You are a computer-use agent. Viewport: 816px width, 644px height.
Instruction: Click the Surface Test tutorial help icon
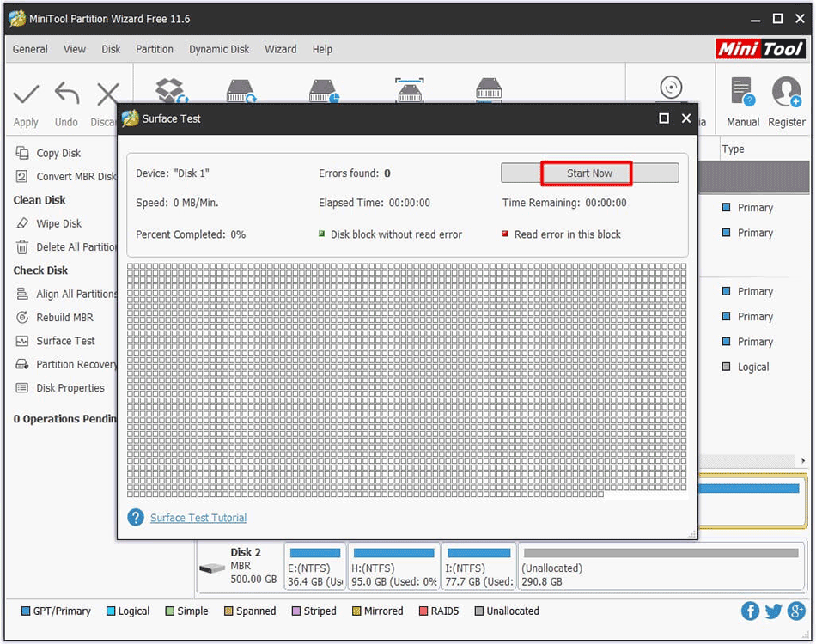point(136,518)
